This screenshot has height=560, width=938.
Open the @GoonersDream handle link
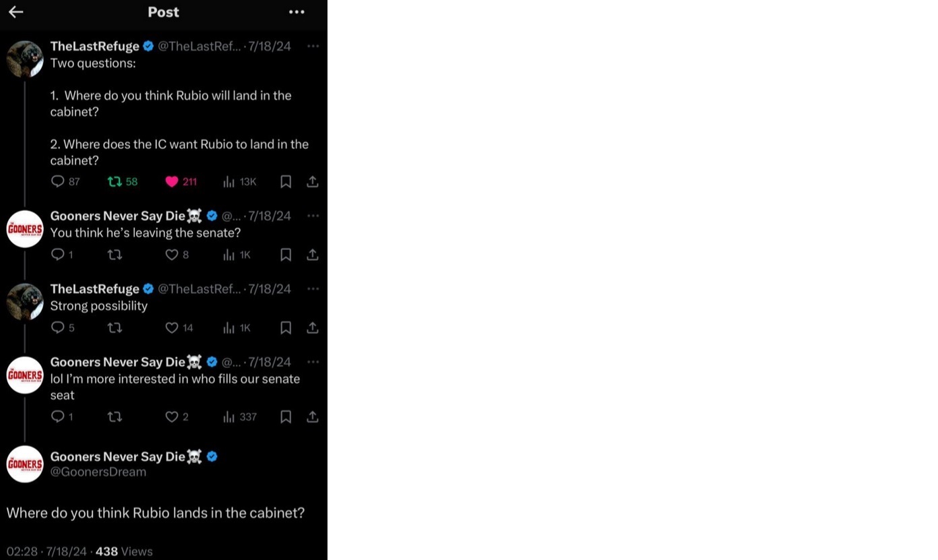point(98,472)
